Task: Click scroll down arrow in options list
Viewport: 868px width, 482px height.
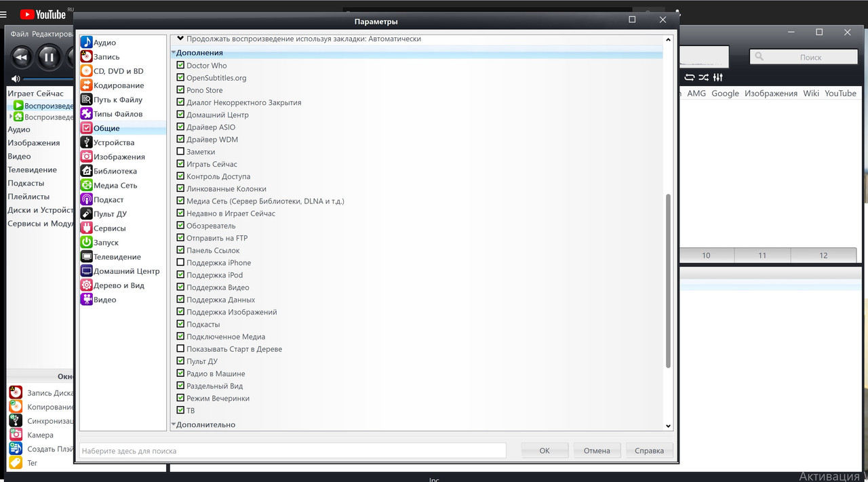Action: (668, 426)
